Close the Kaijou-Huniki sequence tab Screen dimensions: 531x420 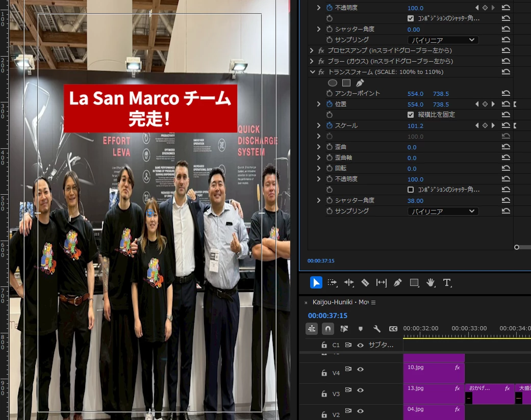(306, 303)
